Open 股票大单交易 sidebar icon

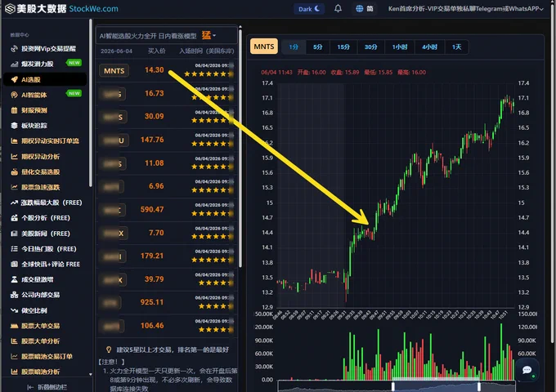click(x=14, y=326)
